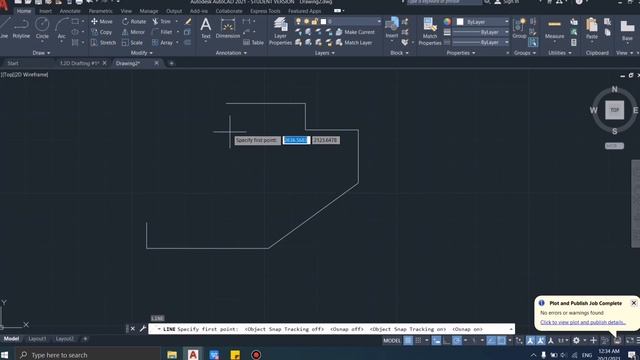Add a new drawing tab with plus

tap(171, 63)
